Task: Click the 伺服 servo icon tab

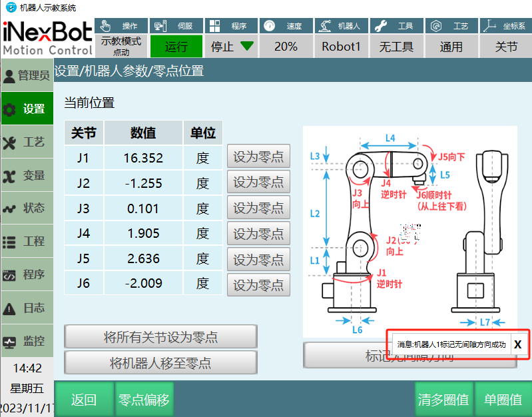Action: 175,26
